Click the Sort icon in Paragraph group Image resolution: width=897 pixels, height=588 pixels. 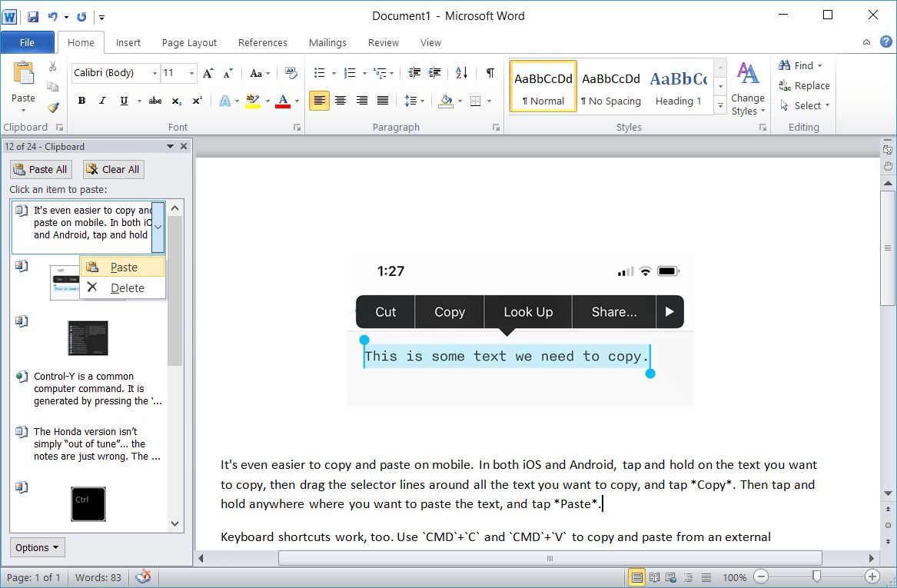461,73
